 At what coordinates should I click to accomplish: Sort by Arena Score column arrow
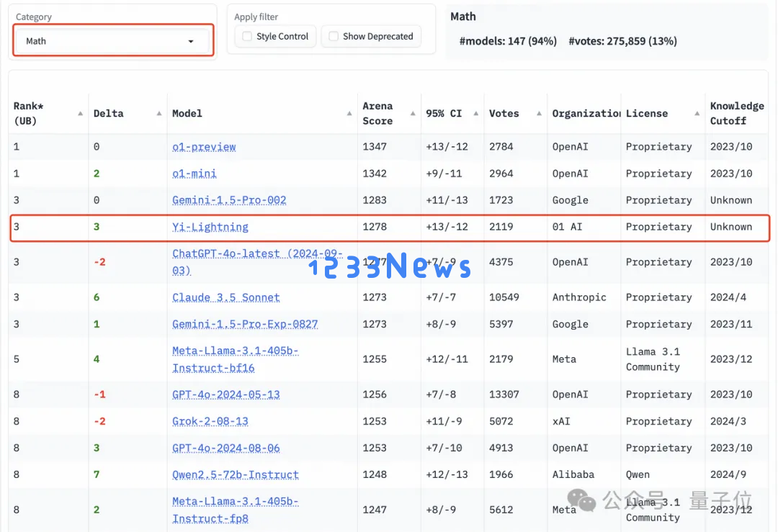tap(413, 114)
